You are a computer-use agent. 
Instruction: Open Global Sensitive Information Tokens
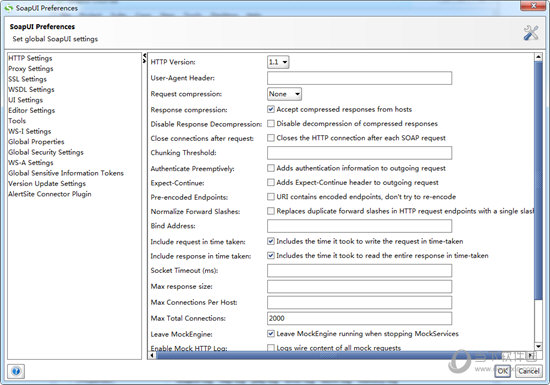click(66, 173)
